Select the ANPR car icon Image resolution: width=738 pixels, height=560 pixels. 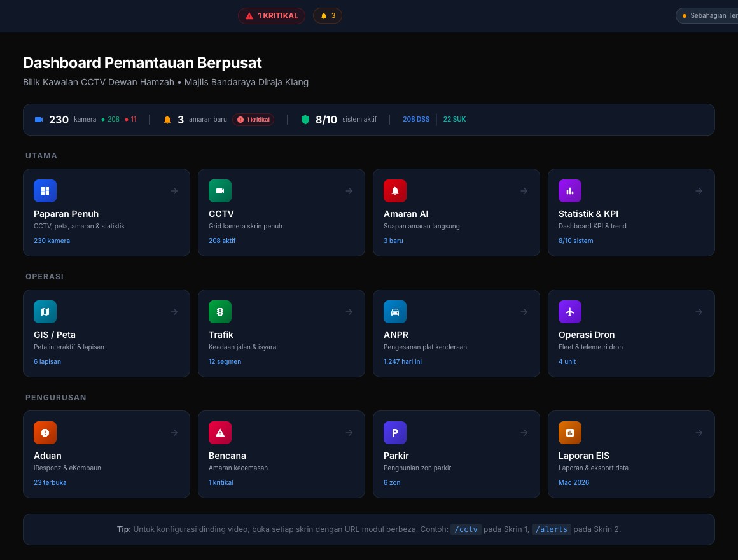395,312
